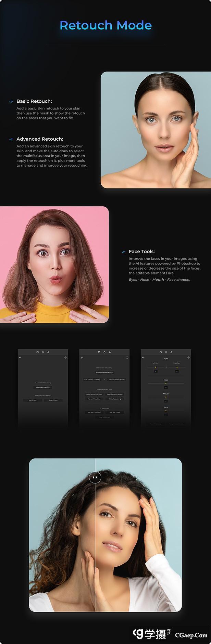Screen dimensions: 211x644
Task: Click the box icon atop the Basic Retouch panel
Action: 37,352
